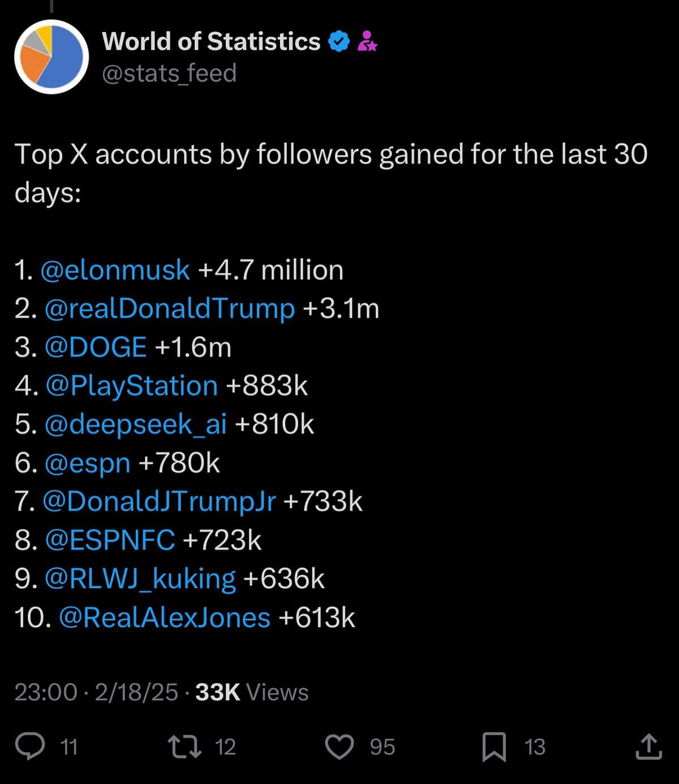Visit the @RealAlexJones profile link
The height and width of the screenshot is (784, 679).
164,618
